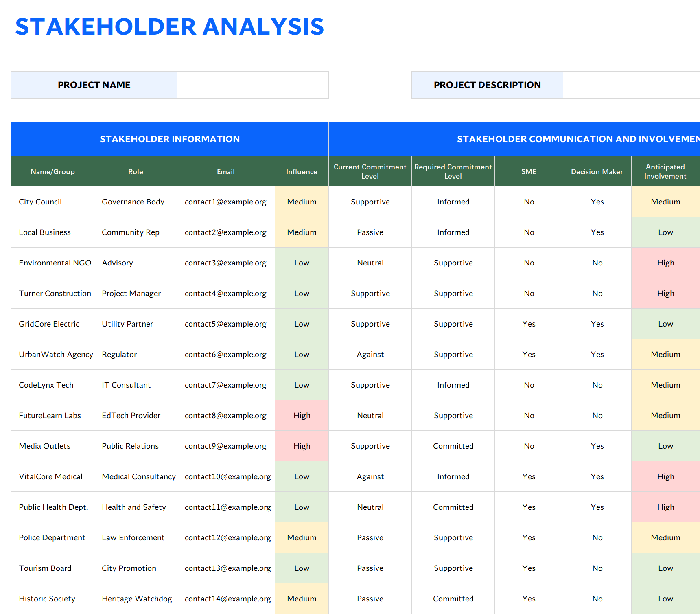
Task: Click the Required Commitment Level column header
Action: coord(453,171)
